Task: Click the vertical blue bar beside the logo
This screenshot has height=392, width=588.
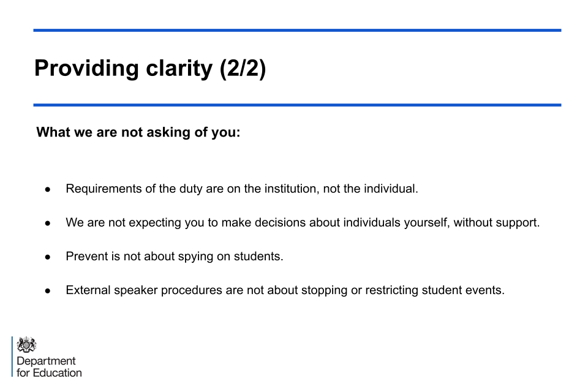Action: point(12,356)
